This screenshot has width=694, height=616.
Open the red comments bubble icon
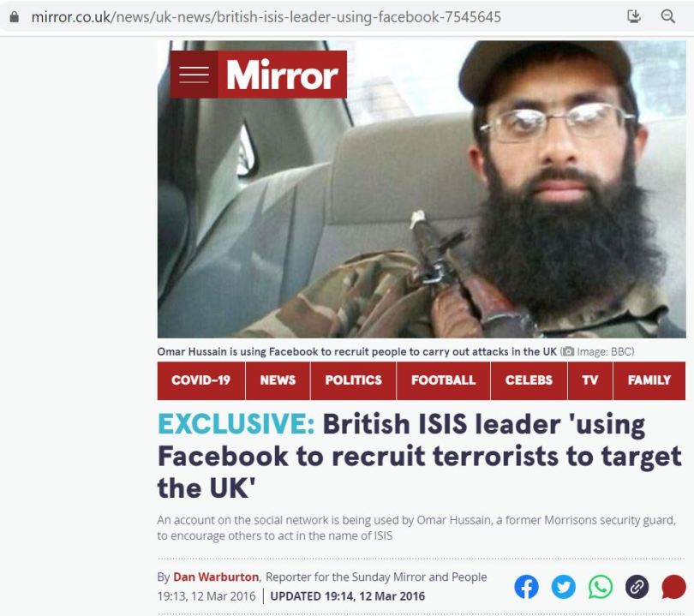click(x=673, y=587)
